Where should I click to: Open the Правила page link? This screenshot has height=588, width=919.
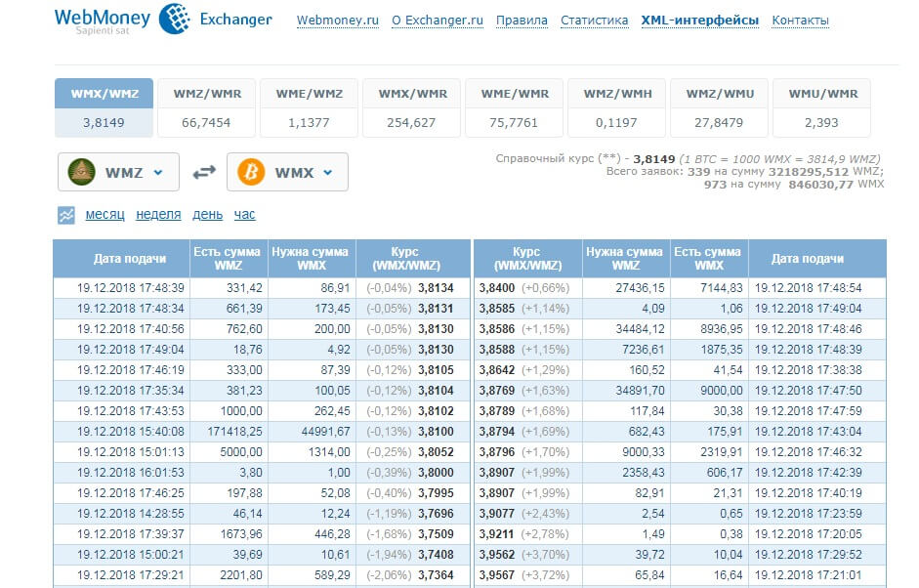(522, 21)
